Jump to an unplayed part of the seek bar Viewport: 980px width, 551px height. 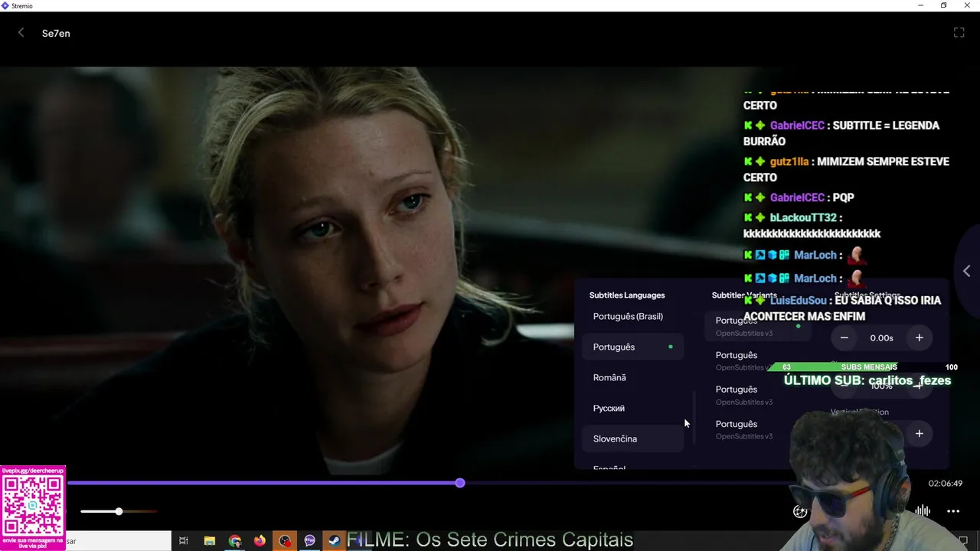(x=628, y=483)
